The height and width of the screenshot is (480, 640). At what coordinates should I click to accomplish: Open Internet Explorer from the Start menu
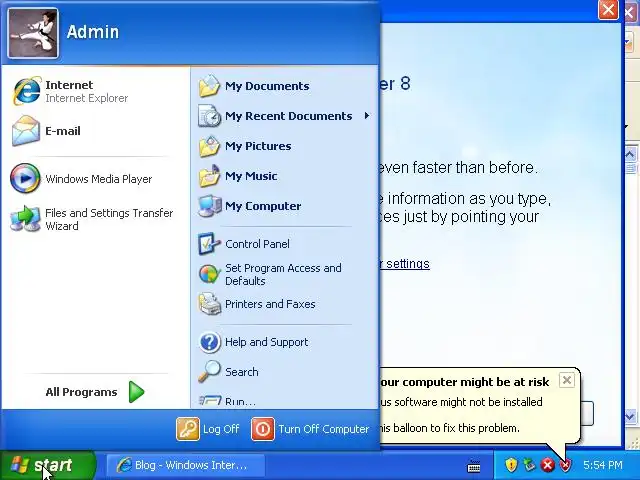(x=70, y=91)
